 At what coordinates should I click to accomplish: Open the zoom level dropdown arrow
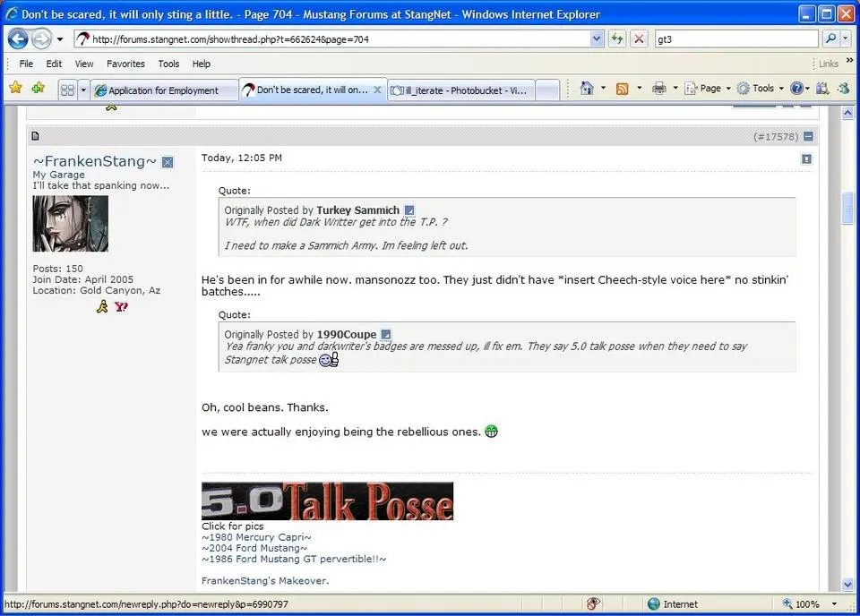834,604
